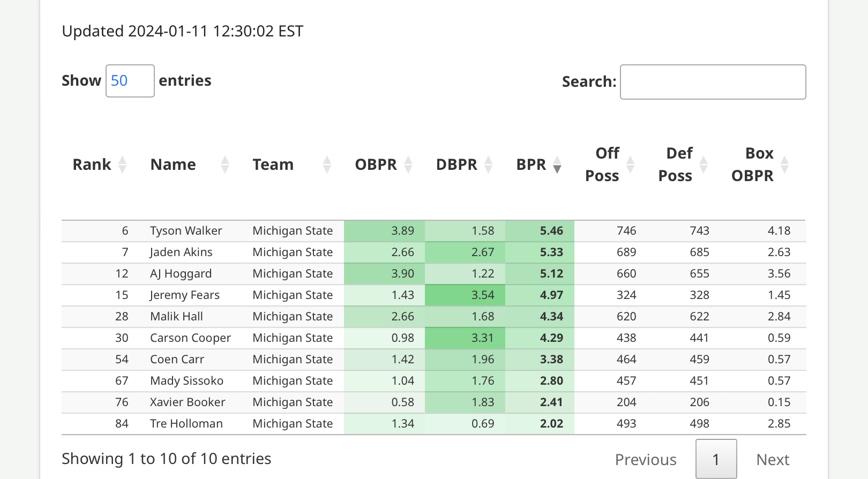The height and width of the screenshot is (479, 868).
Task: Open the Show entries dropdown
Action: 130,81
